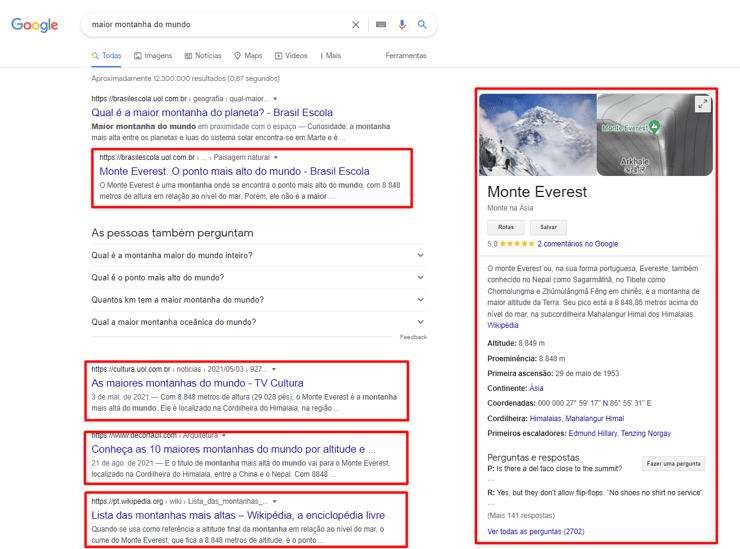The width and height of the screenshot is (740, 549).
Task: Open Brasil Escola 'Qual é a maior montanha' result
Action: tap(212, 112)
